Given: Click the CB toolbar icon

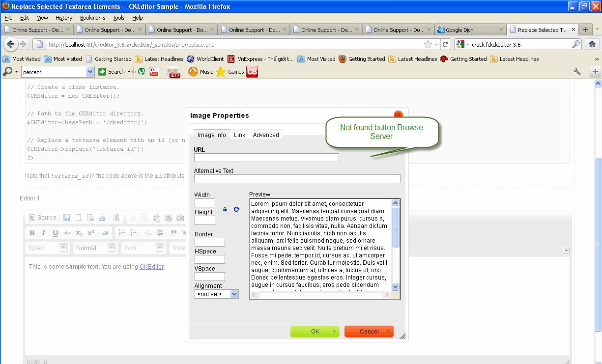Looking at the screenshot, I should 252,72.
